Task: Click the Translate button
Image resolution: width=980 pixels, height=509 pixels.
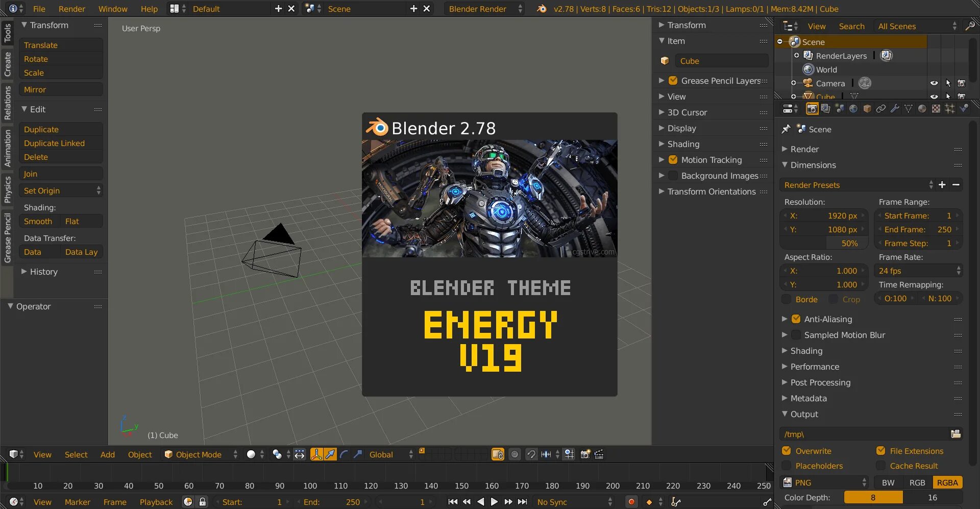Action: coord(61,45)
